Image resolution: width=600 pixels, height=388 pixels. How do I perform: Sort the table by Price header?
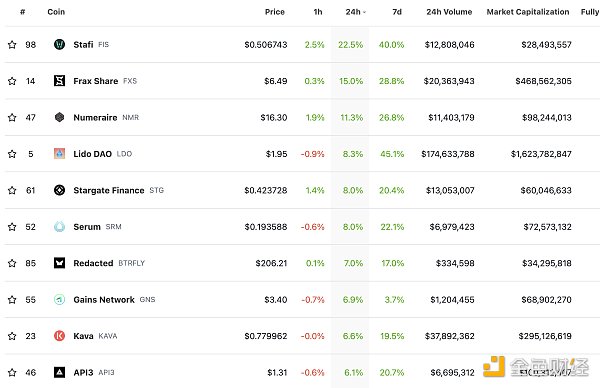(x=275, y=12)
